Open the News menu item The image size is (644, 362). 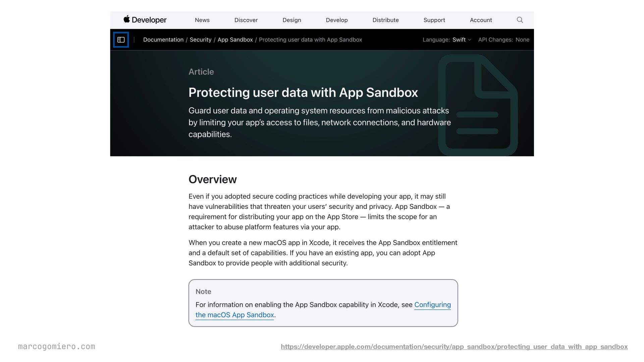point(202,20)
